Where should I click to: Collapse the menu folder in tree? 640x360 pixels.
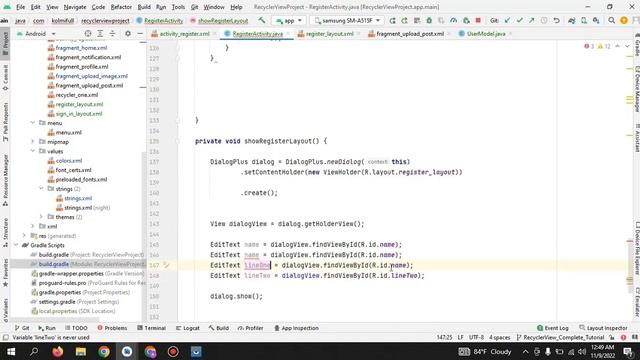[33, 123]
